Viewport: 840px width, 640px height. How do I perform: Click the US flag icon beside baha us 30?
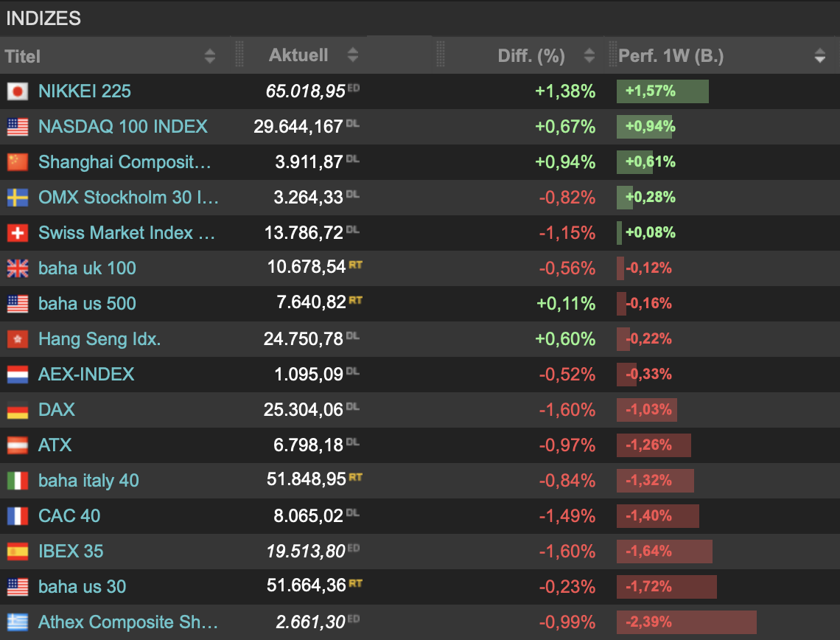point(17,587)
